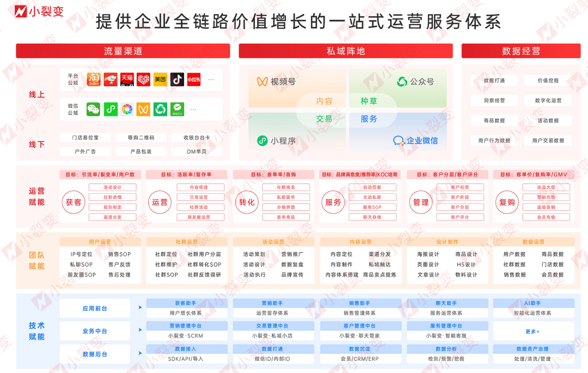The height and width of the screenshot is (373, 588).
Task: Expand the ellipsis in the 微信公域 row
Action: (193, 110)
